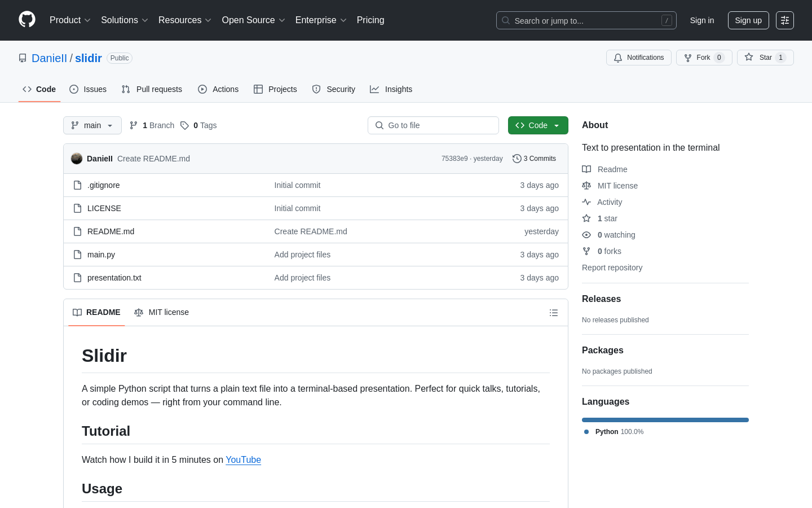Click the Python language bar
The height and width of the screenshot is (508, 812).
665,420
